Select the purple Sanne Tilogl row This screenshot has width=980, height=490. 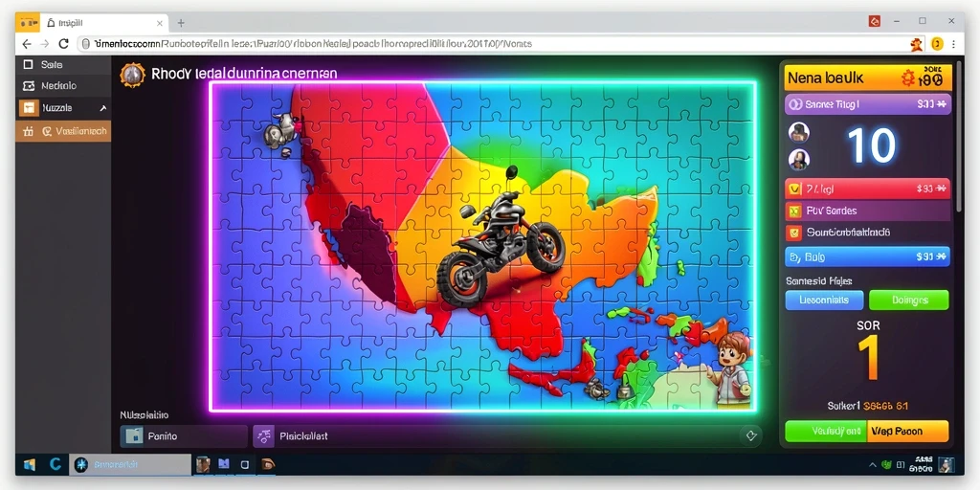coord(868,104)
